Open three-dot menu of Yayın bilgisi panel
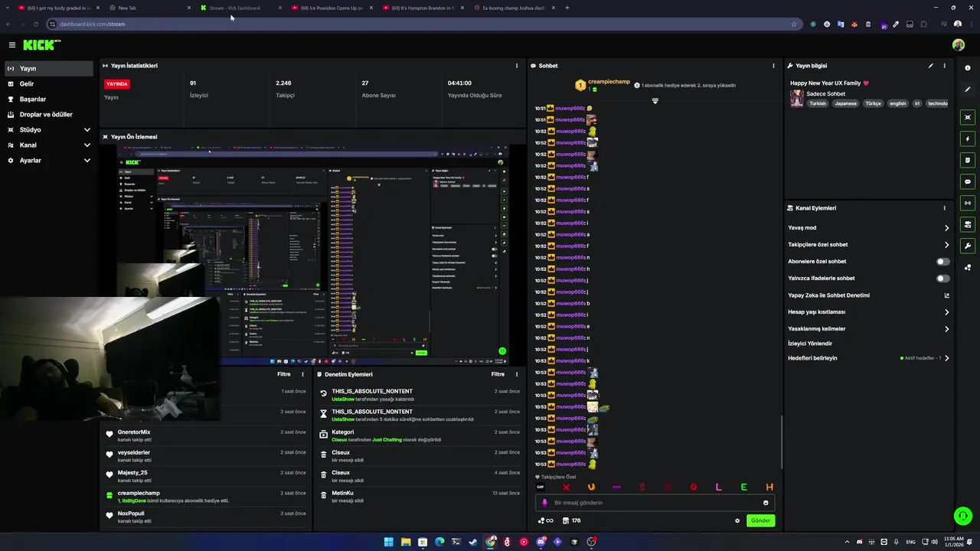Screen dimensions: 980x551 [944, 66]
